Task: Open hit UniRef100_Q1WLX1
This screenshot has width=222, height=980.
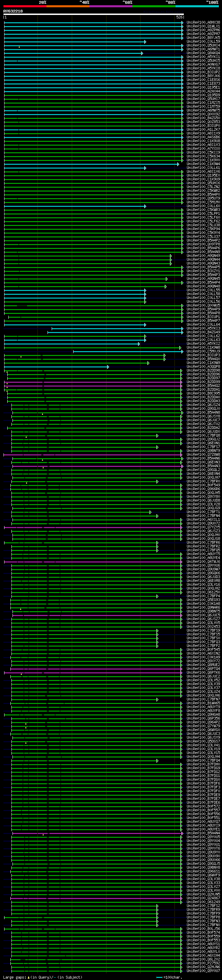Action: pyautogui.click(x=203, y=26)
